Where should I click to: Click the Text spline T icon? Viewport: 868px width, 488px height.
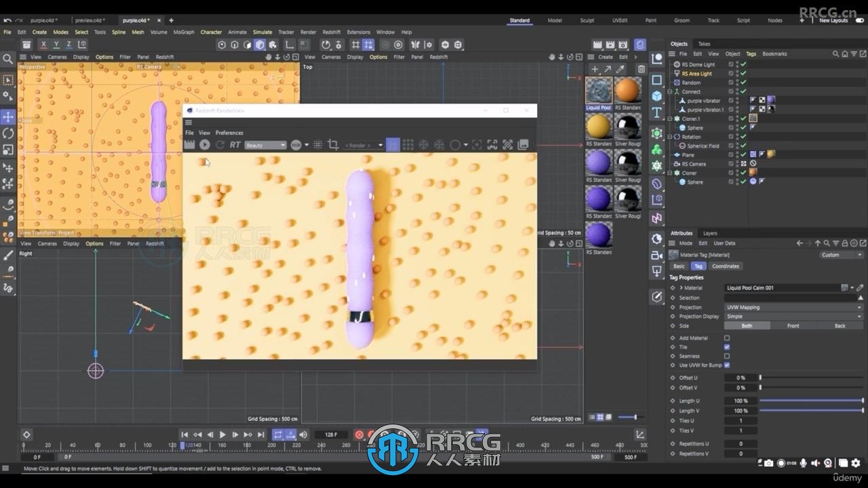click(x=656, y=113)
